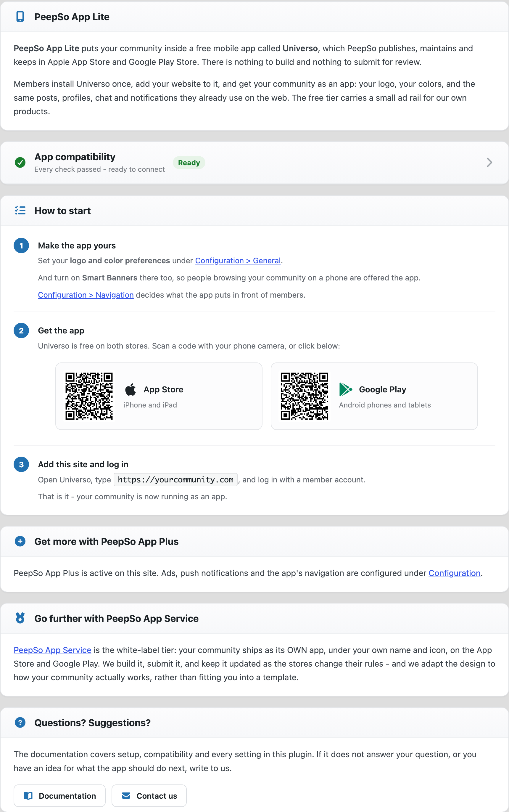Click the Apple logo icon
Screen dimensions: 509x812
130,389
